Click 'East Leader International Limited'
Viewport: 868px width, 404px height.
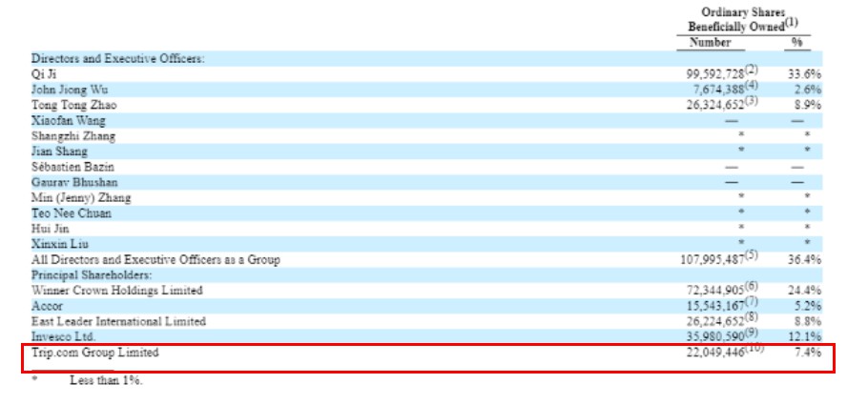pyautogui.click(x=118, y=321)
